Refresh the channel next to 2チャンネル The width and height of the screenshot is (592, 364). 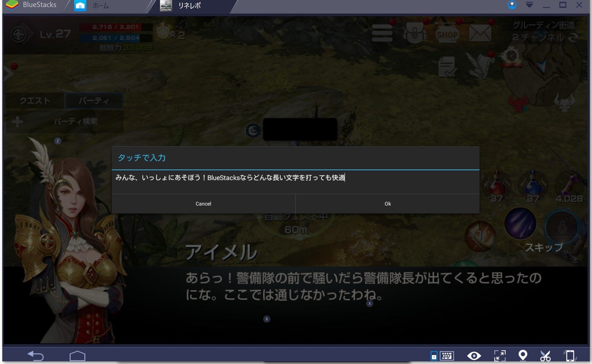pyautogui.click(x=573, y=38)
